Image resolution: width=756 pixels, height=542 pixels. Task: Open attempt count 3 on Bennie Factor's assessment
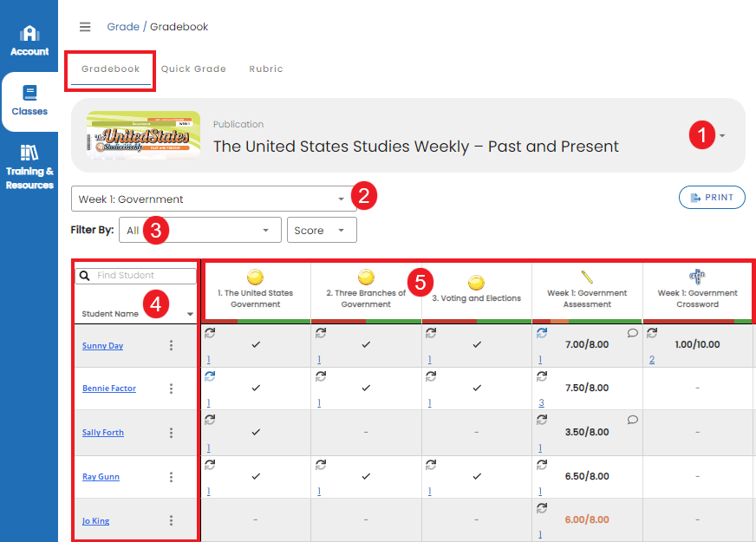tap(541, 402)
